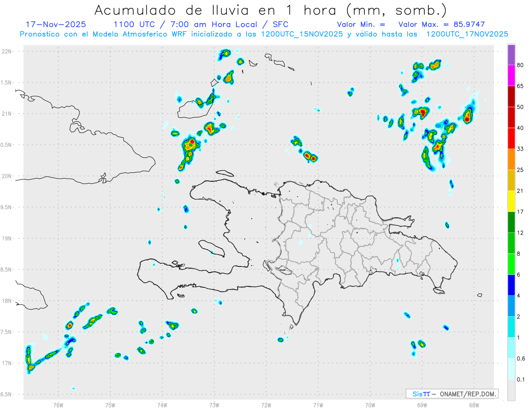
Task: Click the '68W' longitude label
Action: 473,405
